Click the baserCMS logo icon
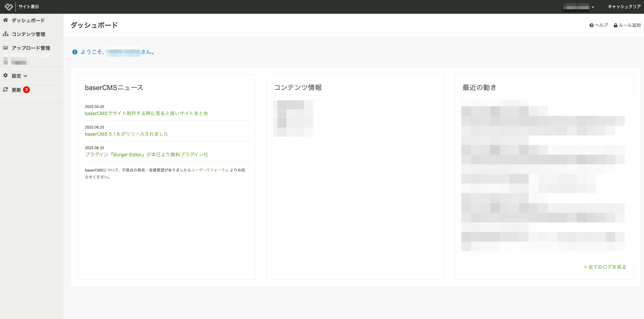The width and height of the screenshot is (644, 319). [x=9, y=7]
